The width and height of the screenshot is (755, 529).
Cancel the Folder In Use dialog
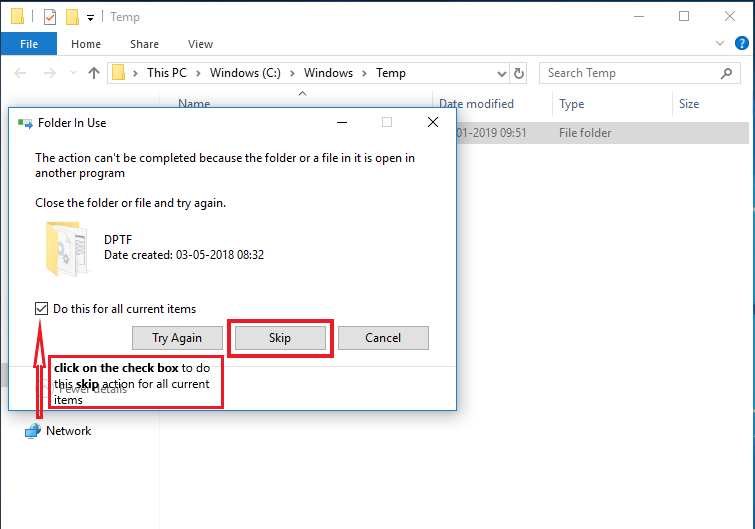[383, 338]
